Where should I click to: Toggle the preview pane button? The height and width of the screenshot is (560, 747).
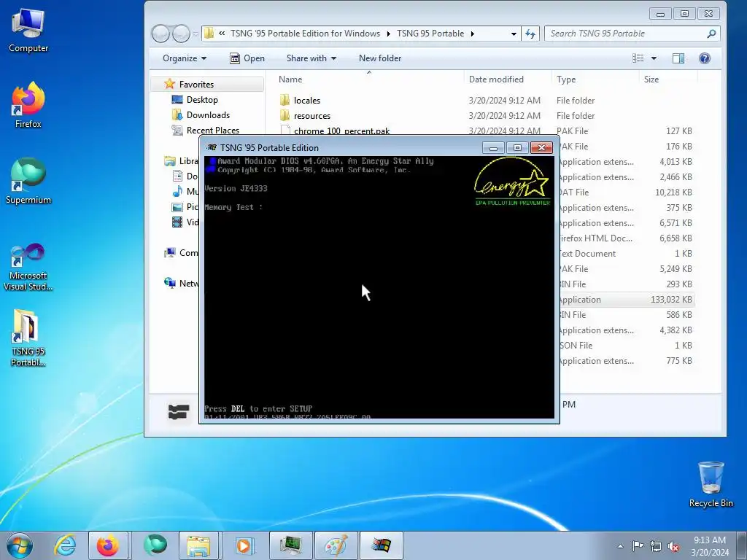[678, 58]
